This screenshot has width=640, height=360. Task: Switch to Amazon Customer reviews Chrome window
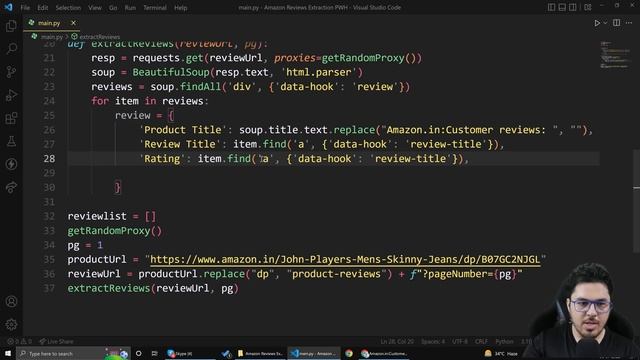pyautogui.click(x=384, y=353)
